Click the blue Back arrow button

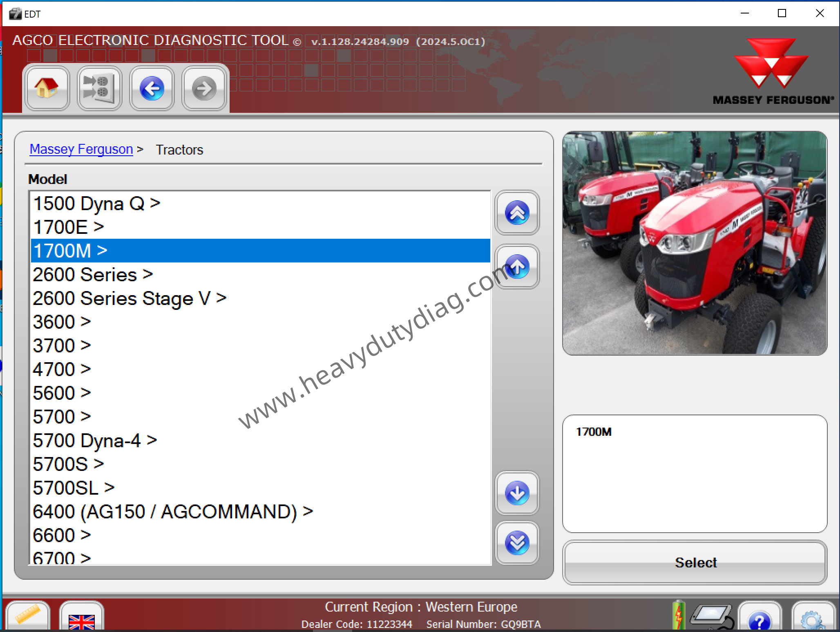coord(152,88)
